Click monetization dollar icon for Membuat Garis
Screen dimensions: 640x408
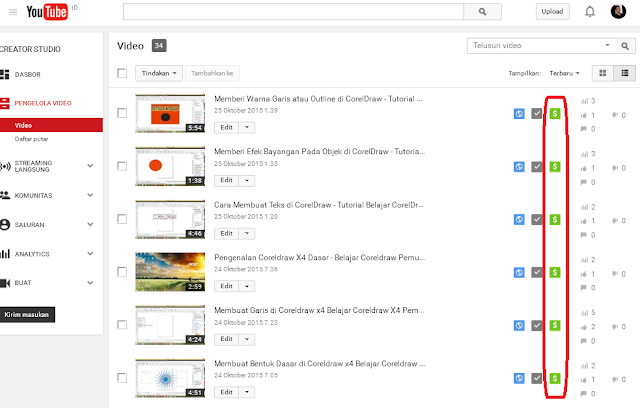point(555,325)
